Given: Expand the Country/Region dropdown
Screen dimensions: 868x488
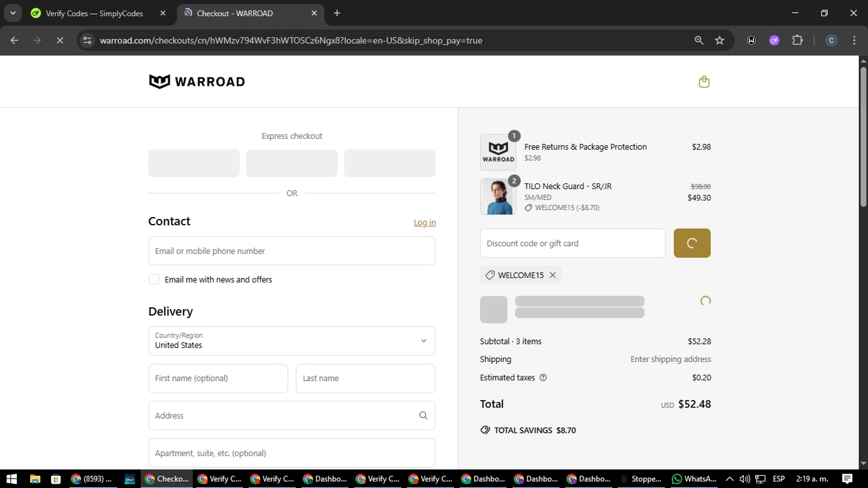Looking at the screenshot, I should (x=292, y=341).
